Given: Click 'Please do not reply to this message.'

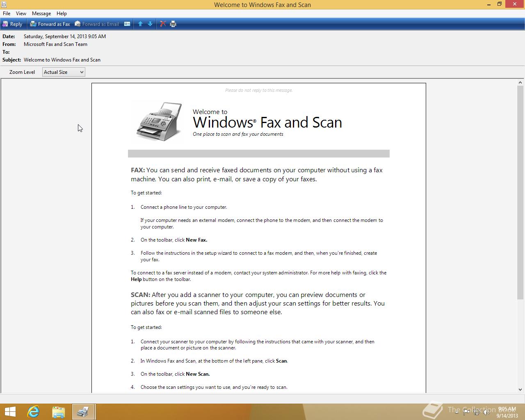Looking at the screenshot, I should pos(259,90).
